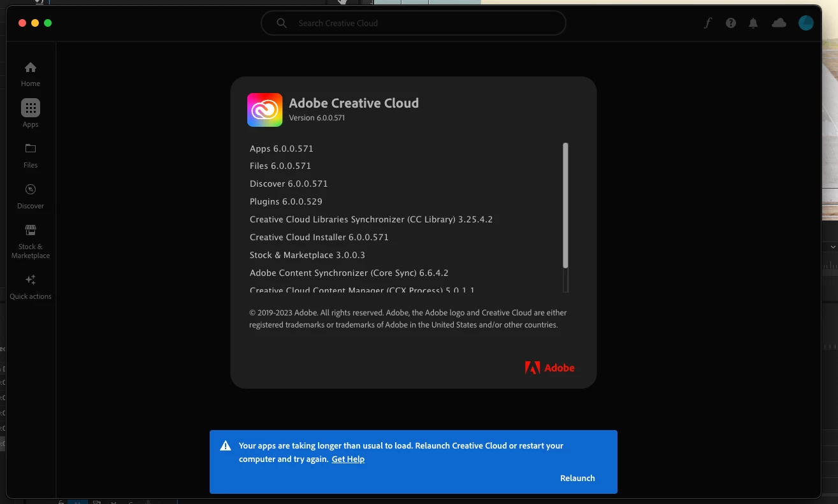Click the copyright 2019-2023 Adobe notice
The height and width of the screenshot is (504, 838).
pyautogui.click(x=408, y=319)
